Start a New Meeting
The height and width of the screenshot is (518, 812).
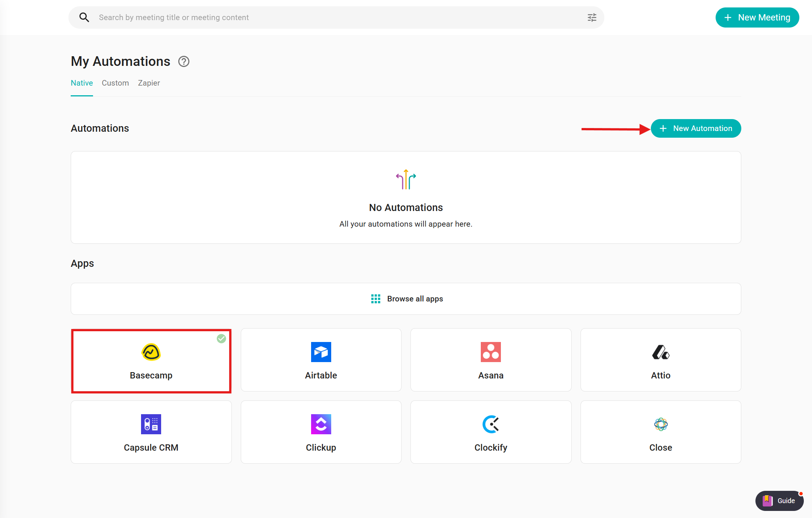(x=757, y=17)
